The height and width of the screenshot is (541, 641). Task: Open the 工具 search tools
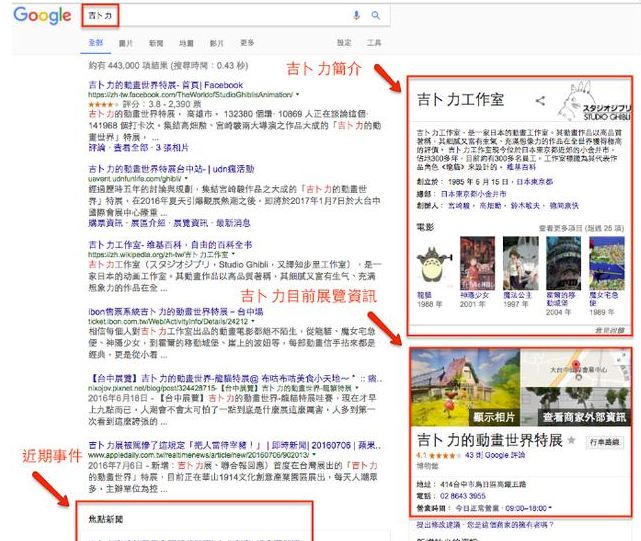coord(374,43)
